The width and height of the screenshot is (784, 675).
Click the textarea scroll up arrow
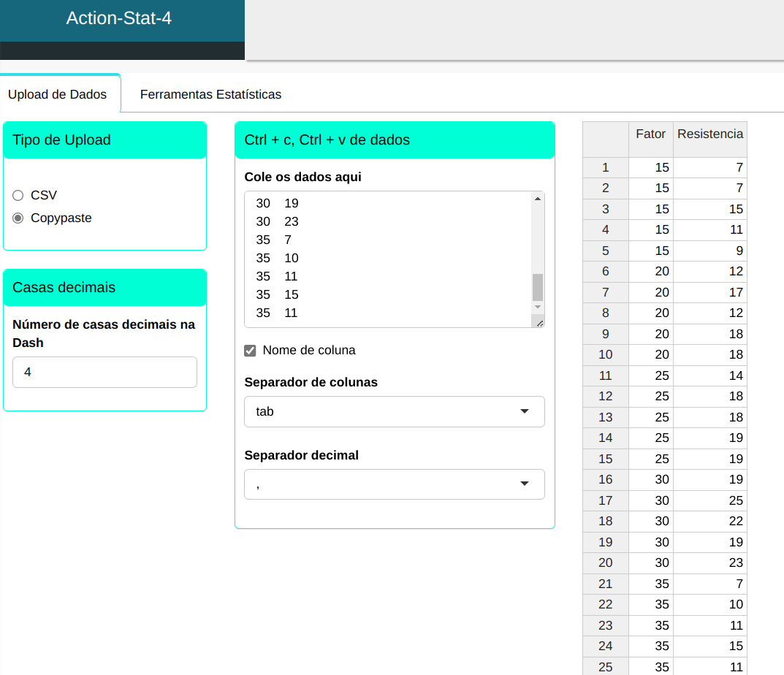(x=538, y=199)
